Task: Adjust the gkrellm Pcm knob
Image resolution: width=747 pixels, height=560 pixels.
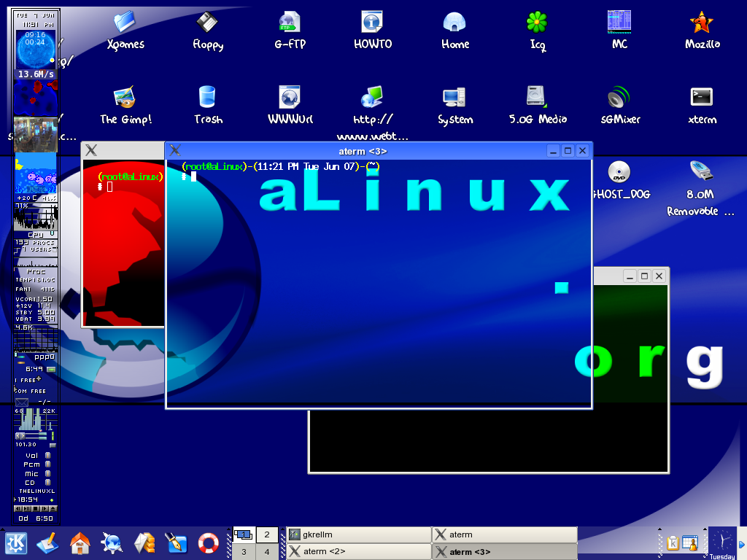Action: 47,464
